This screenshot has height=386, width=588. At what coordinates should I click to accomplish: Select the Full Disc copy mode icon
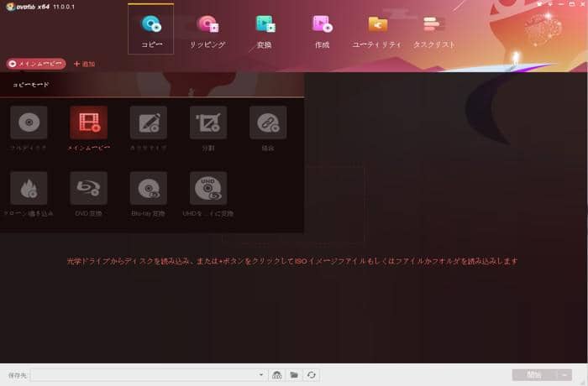tap(29, 123)
